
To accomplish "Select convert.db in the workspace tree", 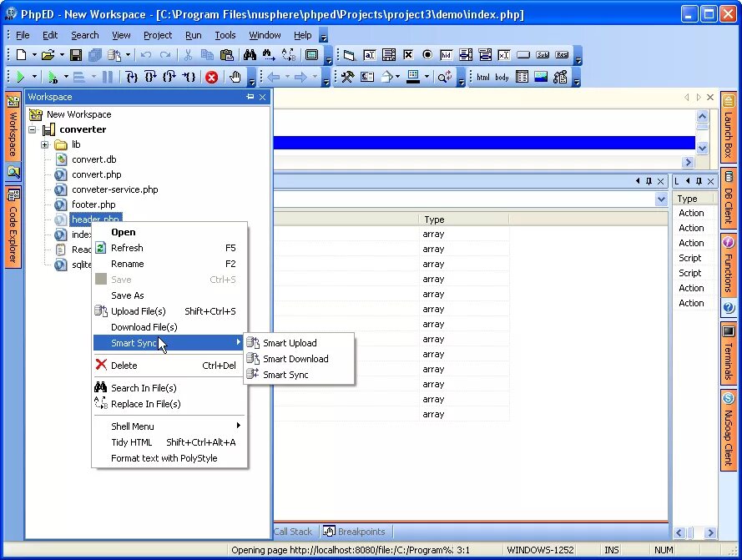I will [x=94, y=159].
